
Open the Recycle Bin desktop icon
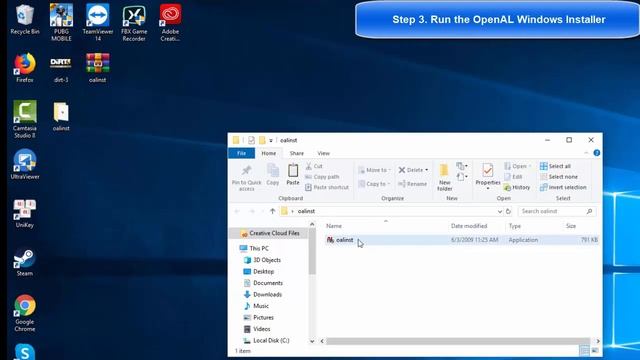click(x=25, y=20)
